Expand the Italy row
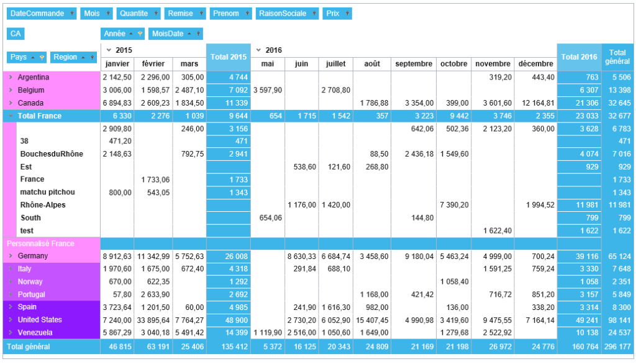Image resolution: width=636 pixels, height=364 pixels. click(11, 268)
